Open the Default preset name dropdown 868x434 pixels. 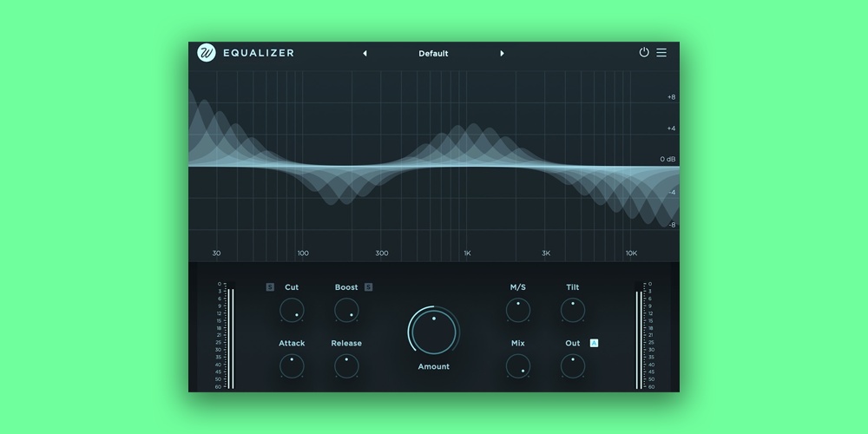[x=433, y=54]
